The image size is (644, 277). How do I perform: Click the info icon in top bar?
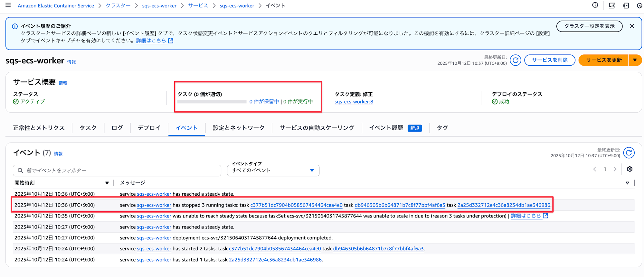point(595,5)
